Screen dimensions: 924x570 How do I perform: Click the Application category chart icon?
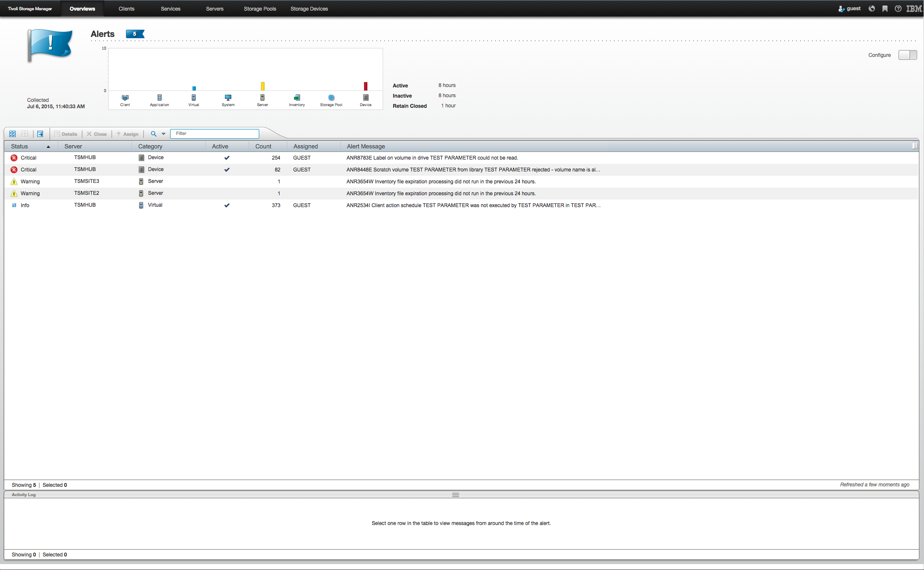coord(160,98)
